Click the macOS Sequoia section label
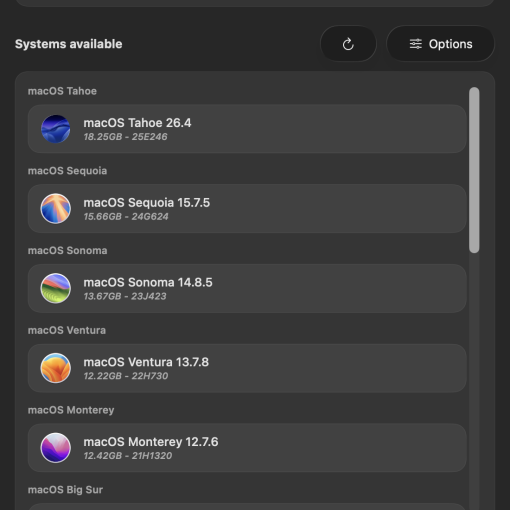The height and width of the screenshot is (510, 510). click(x=67, y=171)
